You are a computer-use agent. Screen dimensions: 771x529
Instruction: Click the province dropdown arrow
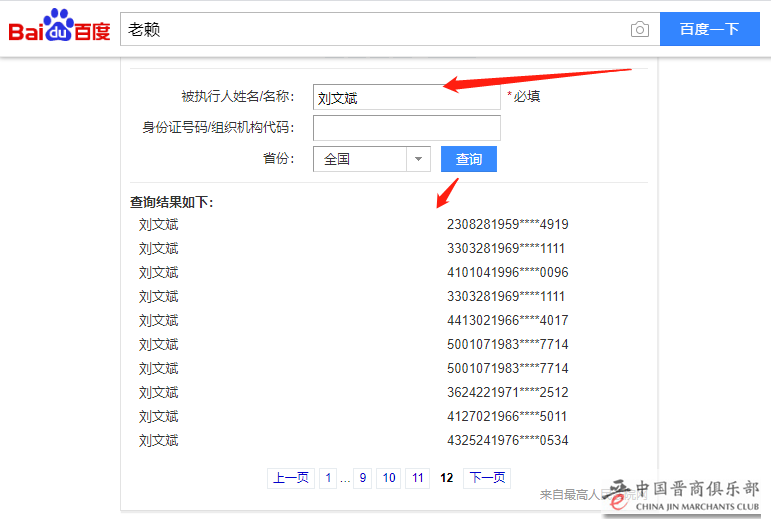point(418,159)
